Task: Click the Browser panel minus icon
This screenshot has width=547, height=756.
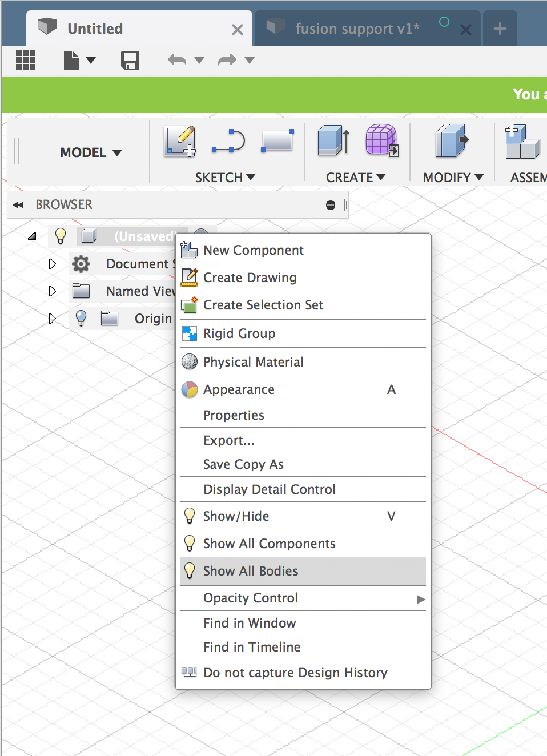Action: coord(331,205)
